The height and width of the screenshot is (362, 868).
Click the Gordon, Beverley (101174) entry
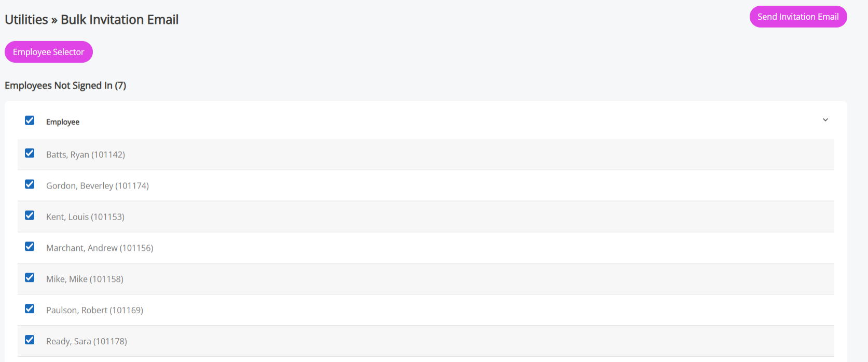point(98,186)
